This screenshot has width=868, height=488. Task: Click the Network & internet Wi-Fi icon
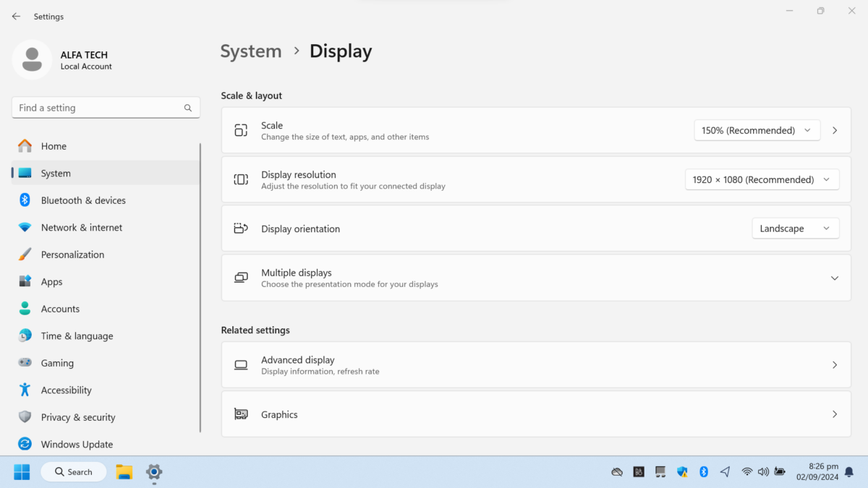25,227
